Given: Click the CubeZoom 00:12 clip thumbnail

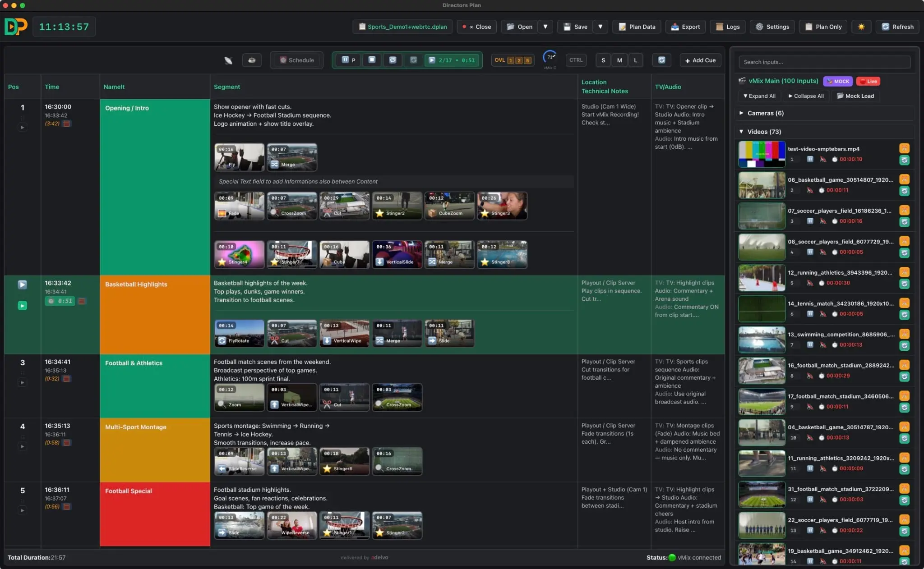Looking at the screenshot, I should point(450,206).
